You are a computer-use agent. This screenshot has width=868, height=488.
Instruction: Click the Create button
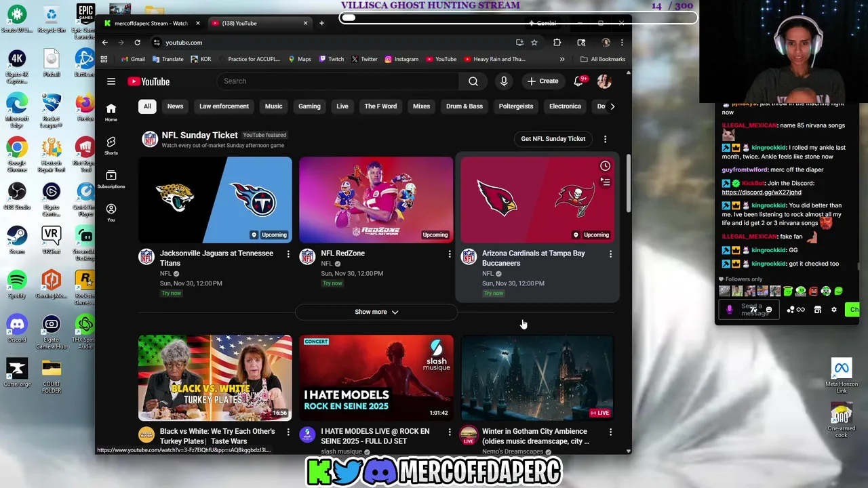tap(542, 81)
